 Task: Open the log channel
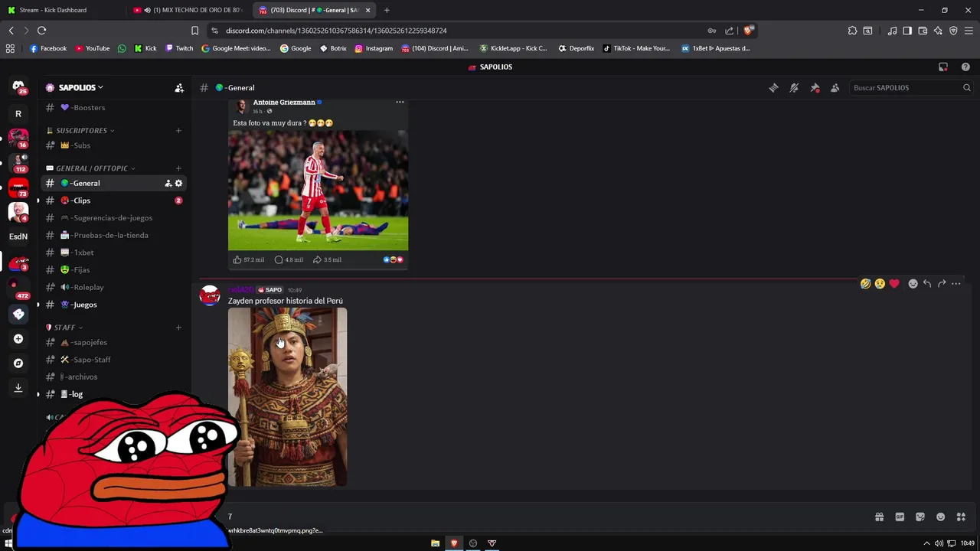pyautogui.click(x=113, y=394)
